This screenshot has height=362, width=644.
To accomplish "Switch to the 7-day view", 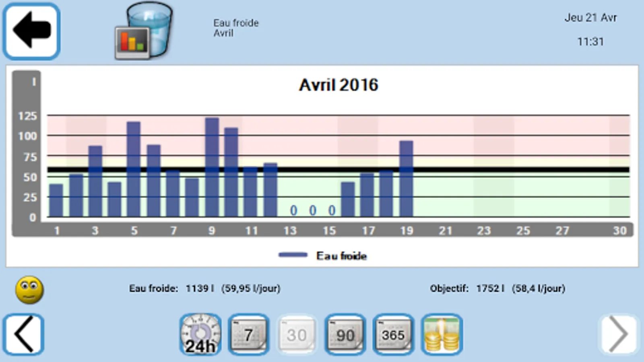I will point(248,334).
